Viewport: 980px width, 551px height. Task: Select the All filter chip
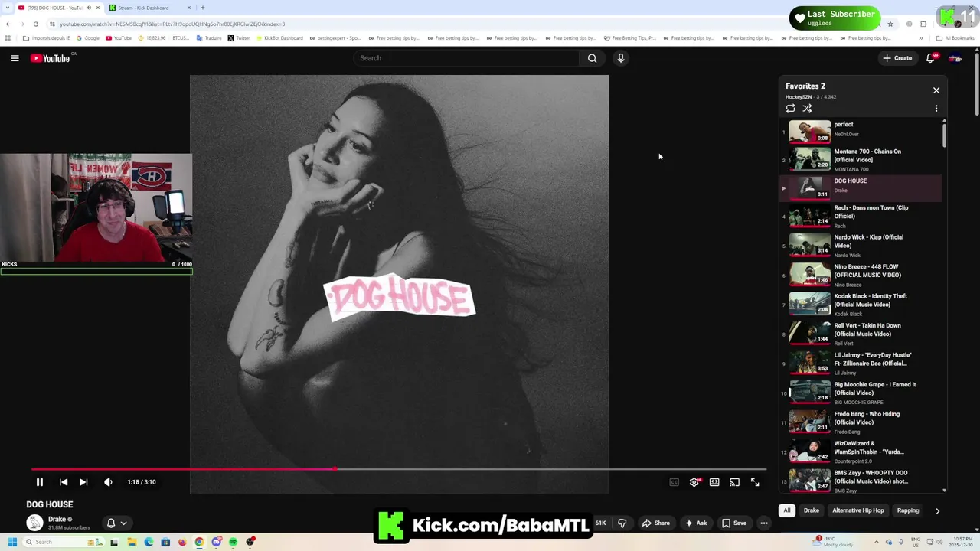point(786,510)
